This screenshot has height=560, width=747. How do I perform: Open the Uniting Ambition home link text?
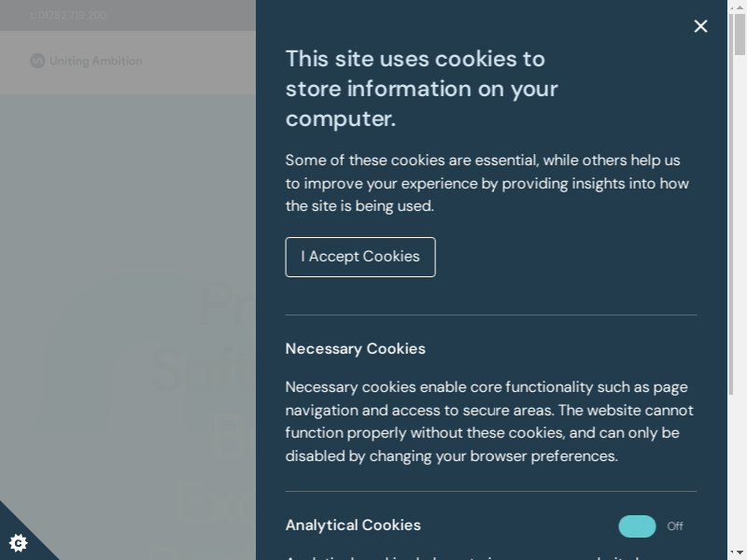click(x=95, y=61)
